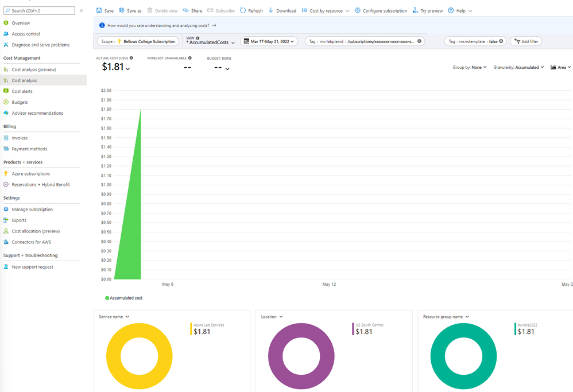Open the cost understanding feedback link
The image size is (573, 392).
pos(161,26)
